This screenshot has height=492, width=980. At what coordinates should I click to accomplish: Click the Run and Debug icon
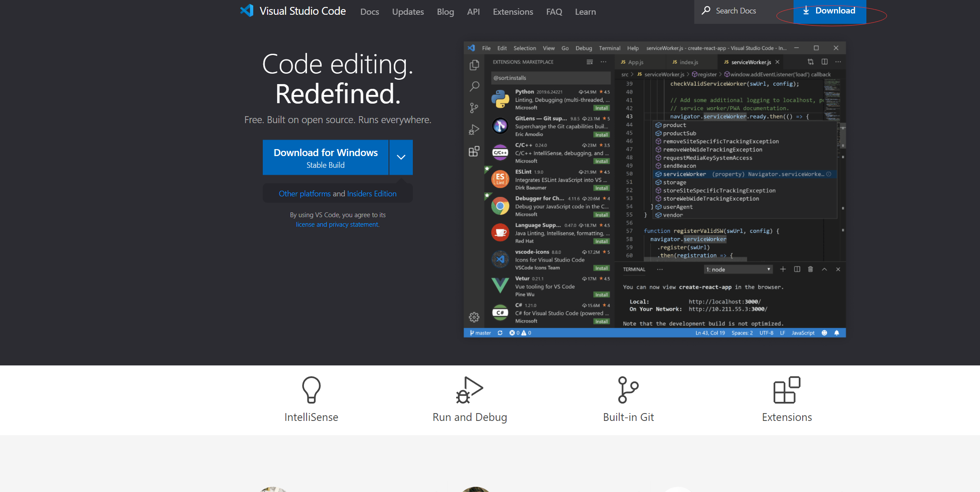(470, 390)
